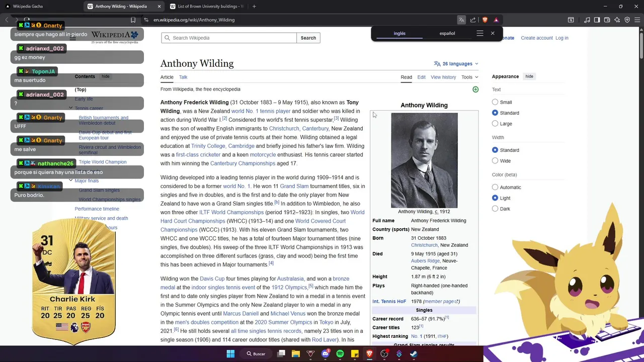Hide the Appearance panel
Viewport: 644px width, 362px height.
(529, 76)
